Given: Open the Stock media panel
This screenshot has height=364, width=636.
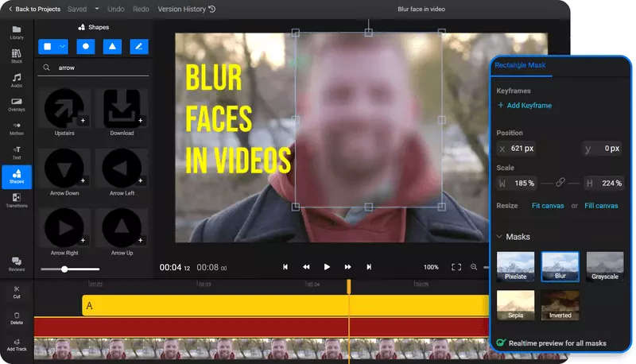Looking at the screenshot, I should [17, 57].
